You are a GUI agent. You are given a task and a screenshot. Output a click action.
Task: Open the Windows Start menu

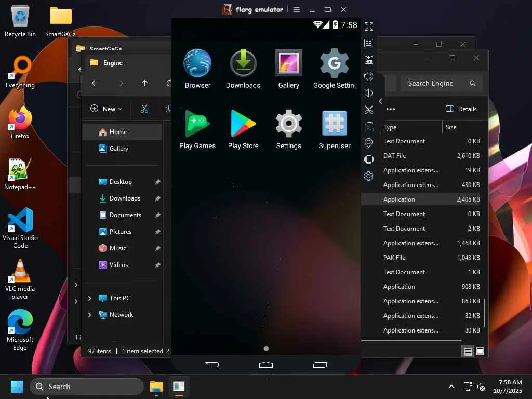(x=17, y=387)
